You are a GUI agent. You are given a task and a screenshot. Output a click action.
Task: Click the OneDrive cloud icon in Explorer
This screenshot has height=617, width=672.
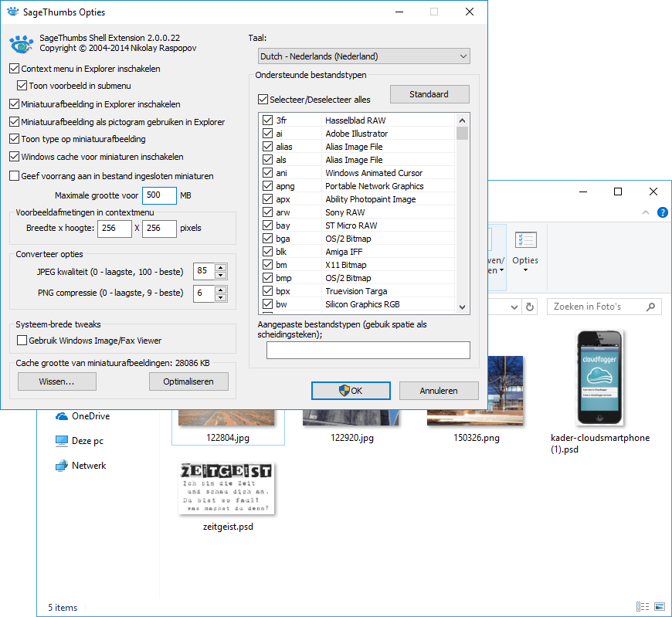point(62,416)
